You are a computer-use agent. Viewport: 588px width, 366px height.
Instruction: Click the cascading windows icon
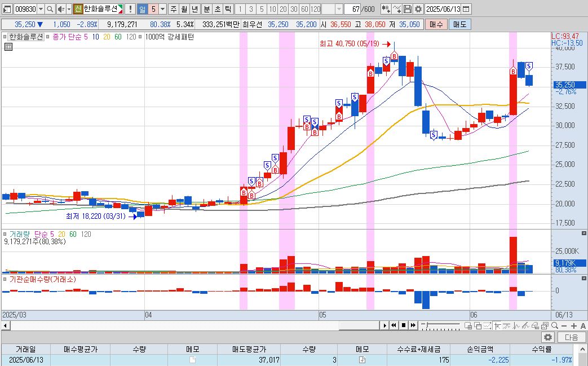(478, 326)
